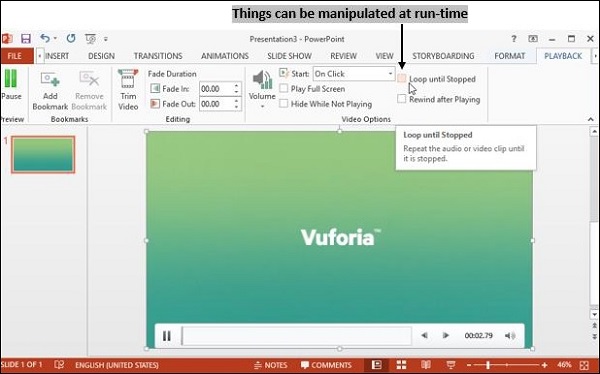Click Remove Bookmark icon
600x374 pixels.
tap(89, 91)
